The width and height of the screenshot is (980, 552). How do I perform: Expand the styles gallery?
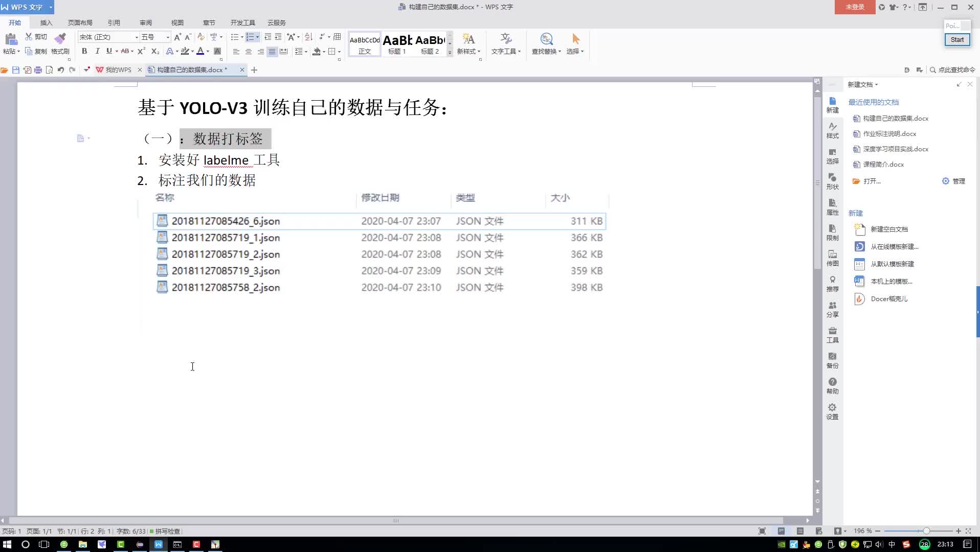[450, 52]
